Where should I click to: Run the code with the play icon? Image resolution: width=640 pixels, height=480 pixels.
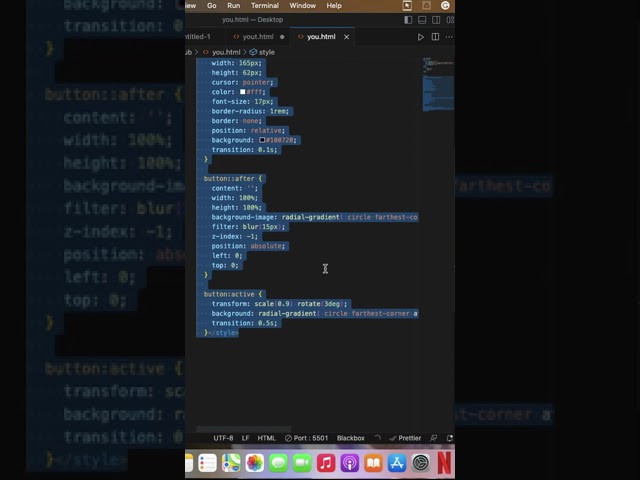click(x=420, y=37)
